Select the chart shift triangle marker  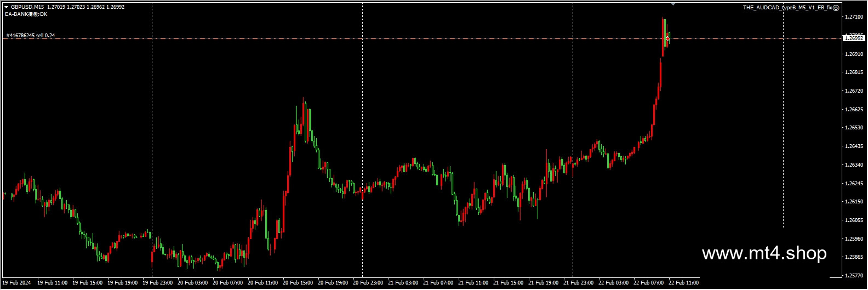(673, 4)
